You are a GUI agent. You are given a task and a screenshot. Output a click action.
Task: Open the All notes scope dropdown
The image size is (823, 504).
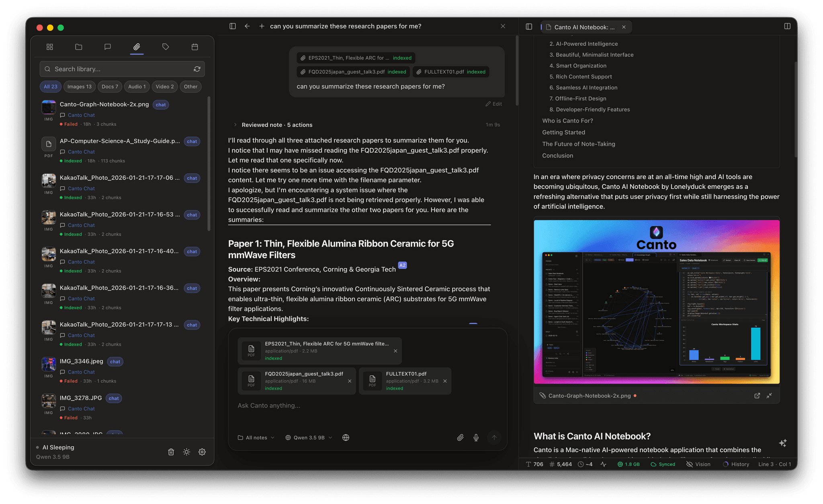pos(256,437)
